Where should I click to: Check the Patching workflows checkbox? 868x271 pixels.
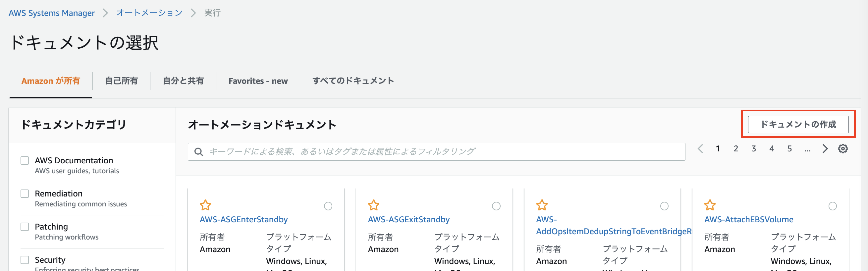[24, 227]
